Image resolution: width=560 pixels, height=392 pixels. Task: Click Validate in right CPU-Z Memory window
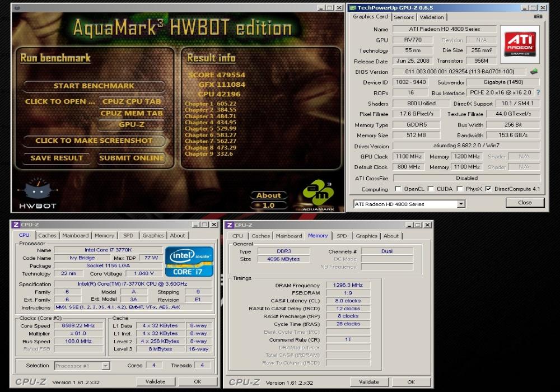(x=369, y=382)
